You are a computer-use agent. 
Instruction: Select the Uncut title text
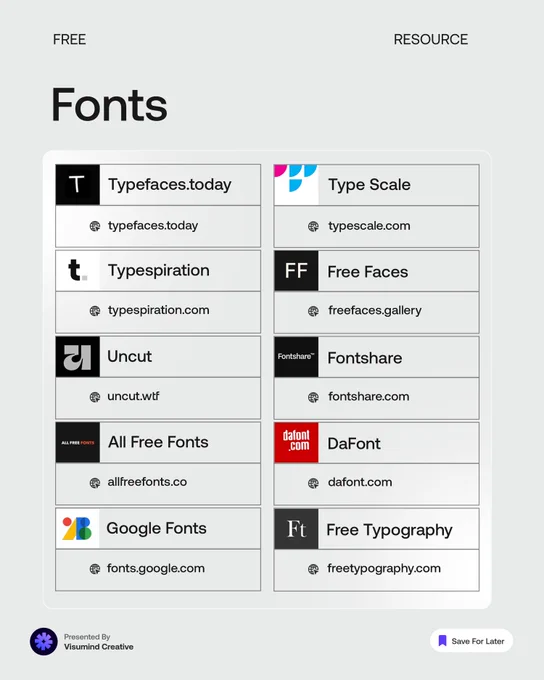click(129, 356)
